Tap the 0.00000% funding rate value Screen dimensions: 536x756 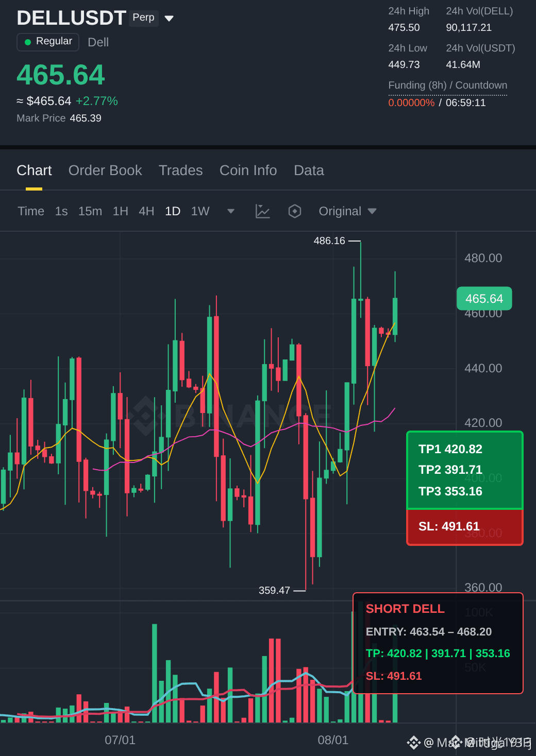click(x=411, y=102)
